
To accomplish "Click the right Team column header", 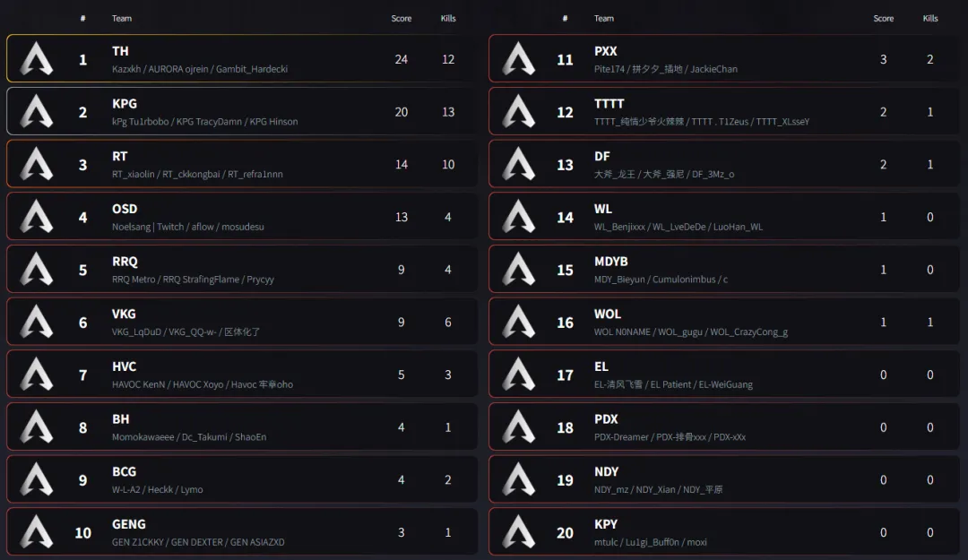I will [604, 18].
